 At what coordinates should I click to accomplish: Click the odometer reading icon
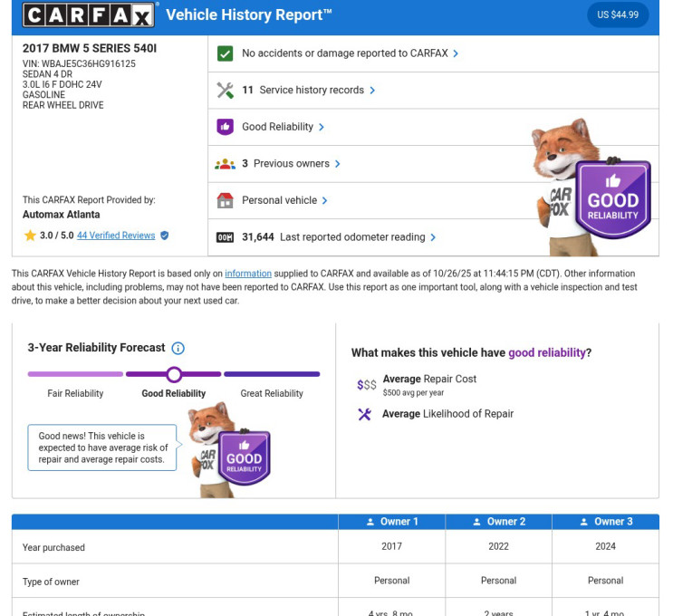click(x=226, y=237)
